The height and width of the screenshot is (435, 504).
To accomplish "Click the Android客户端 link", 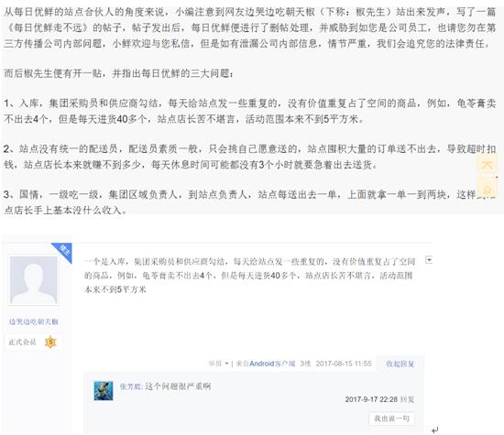I will tap(272, 364).
